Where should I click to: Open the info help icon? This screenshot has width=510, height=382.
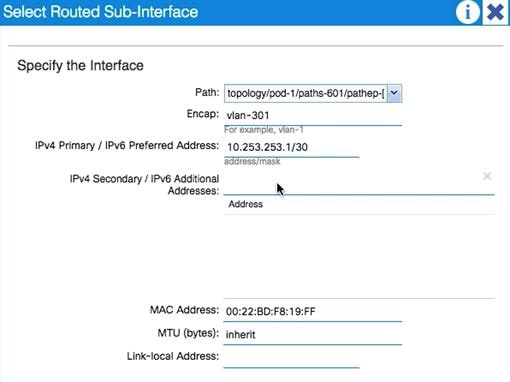(467, 12)
